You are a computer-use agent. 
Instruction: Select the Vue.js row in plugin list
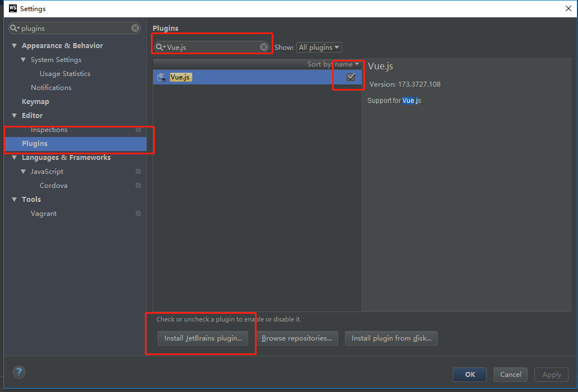pyautogui.click(x=257, y=77)
